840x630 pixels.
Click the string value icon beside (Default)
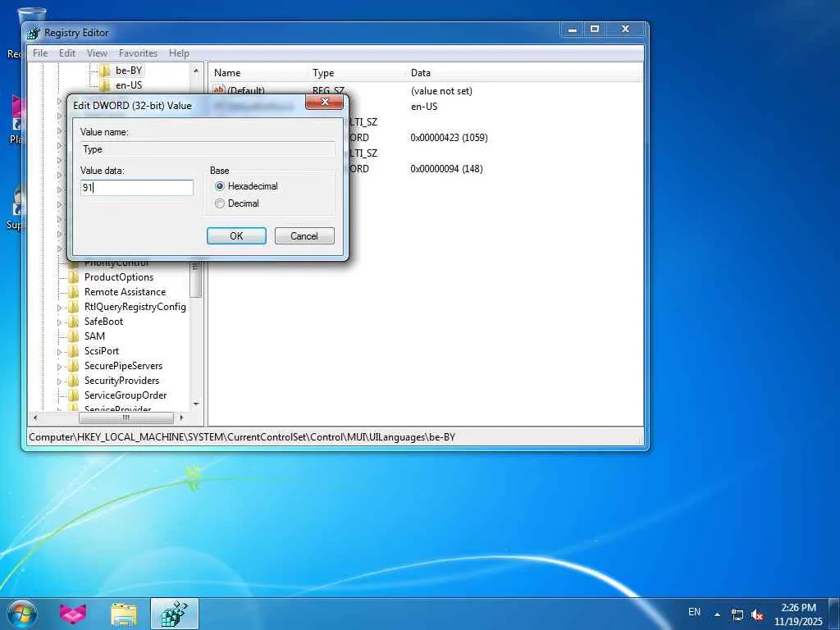(x=218, y=90)
